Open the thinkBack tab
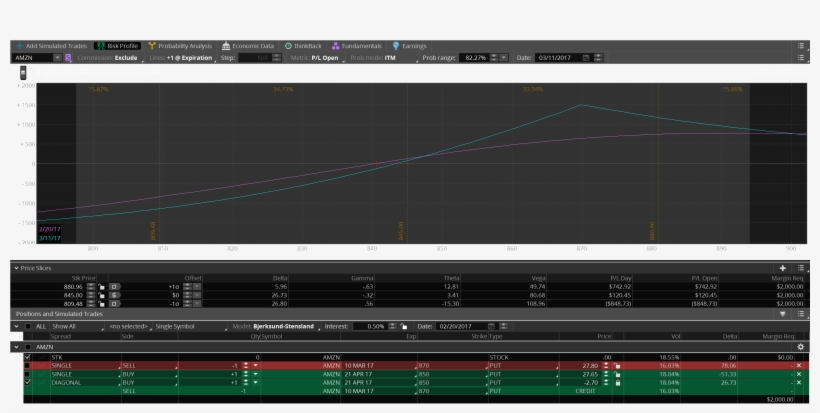 (x=303, y=46)
